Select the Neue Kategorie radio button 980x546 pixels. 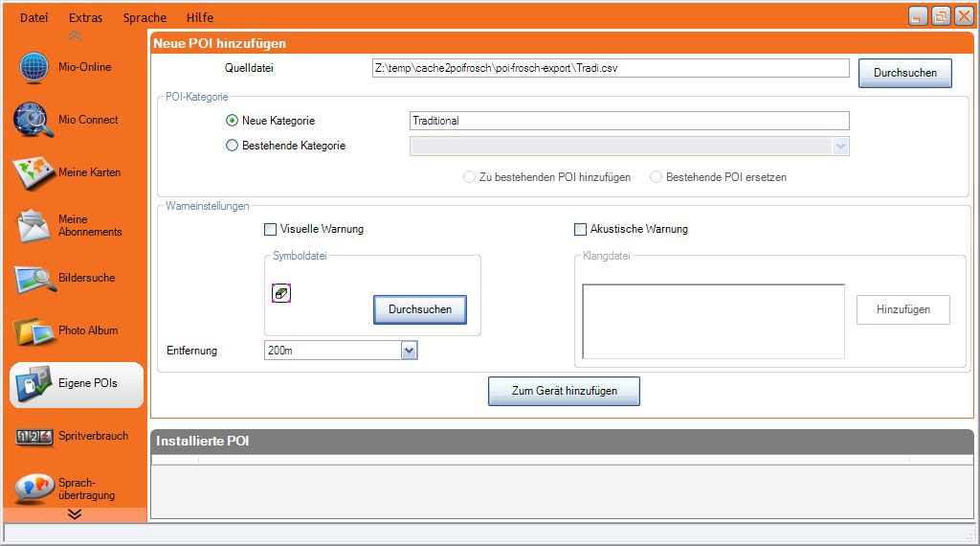(x=232, y=122)
